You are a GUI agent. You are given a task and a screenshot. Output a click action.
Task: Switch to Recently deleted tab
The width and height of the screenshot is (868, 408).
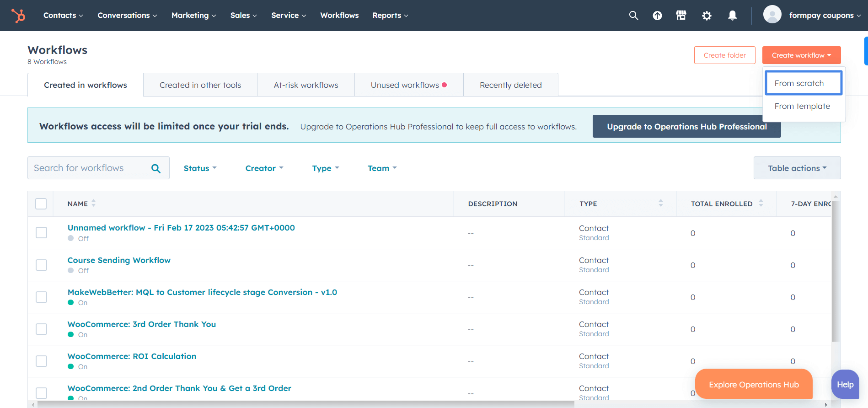pos(511,85)
